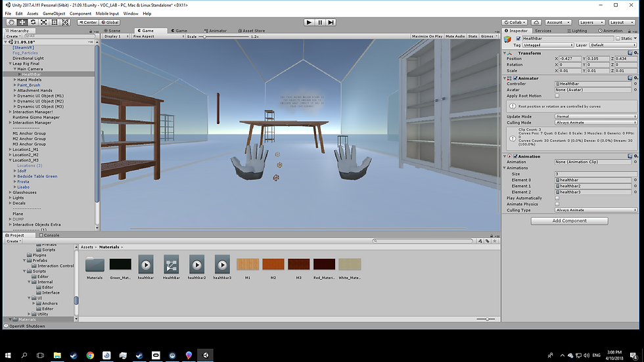Open the Component menu
Screen dimensions: 644x362
(x=80, y=14)
